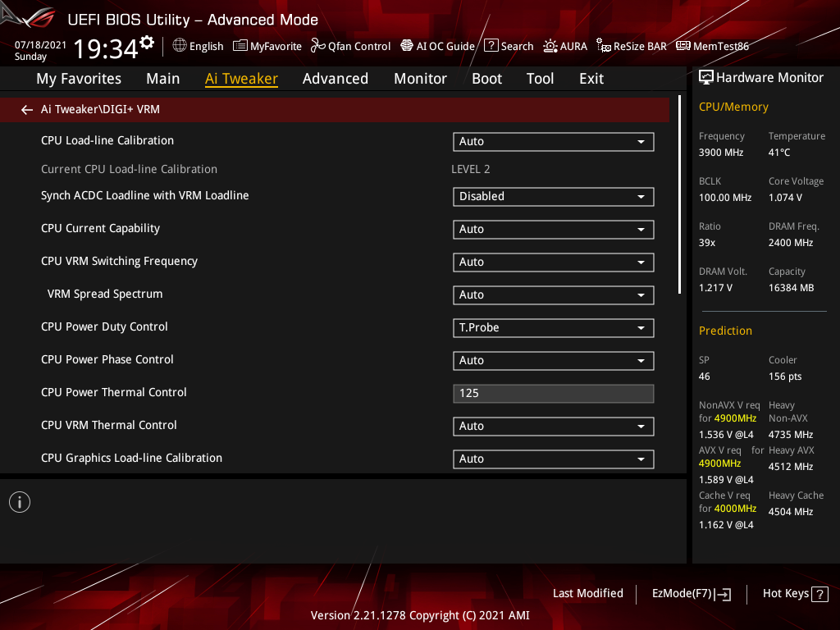
Task: Open Qfan Control
Action: pos(350,46)
